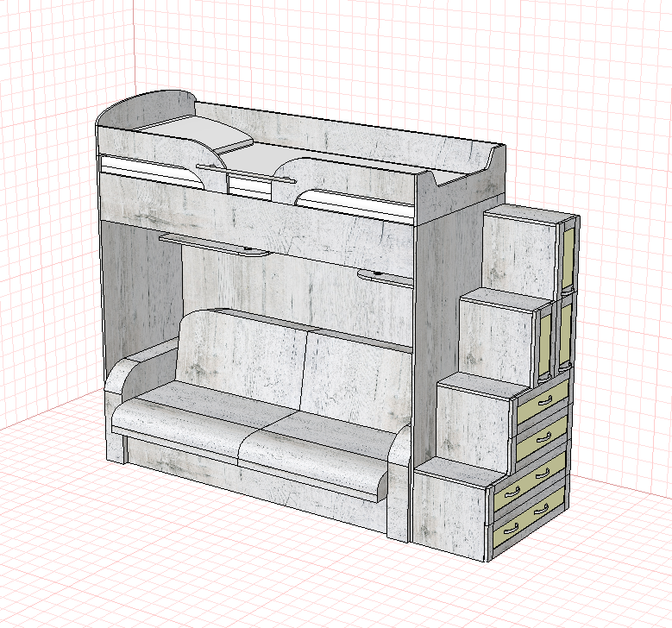Select the sofa's right back cushion

tap(355, 380)
